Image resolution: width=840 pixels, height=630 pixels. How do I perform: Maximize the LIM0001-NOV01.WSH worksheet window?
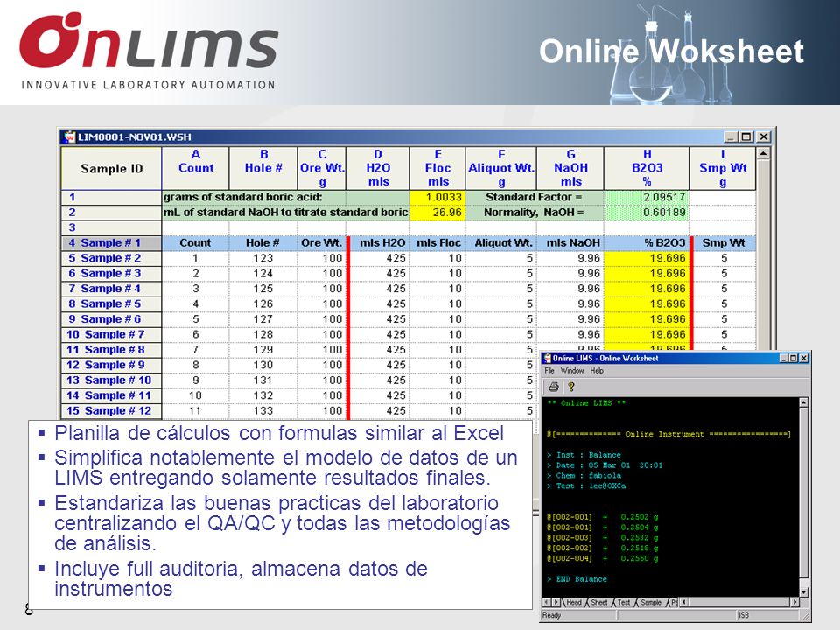(x=745, y=137)
